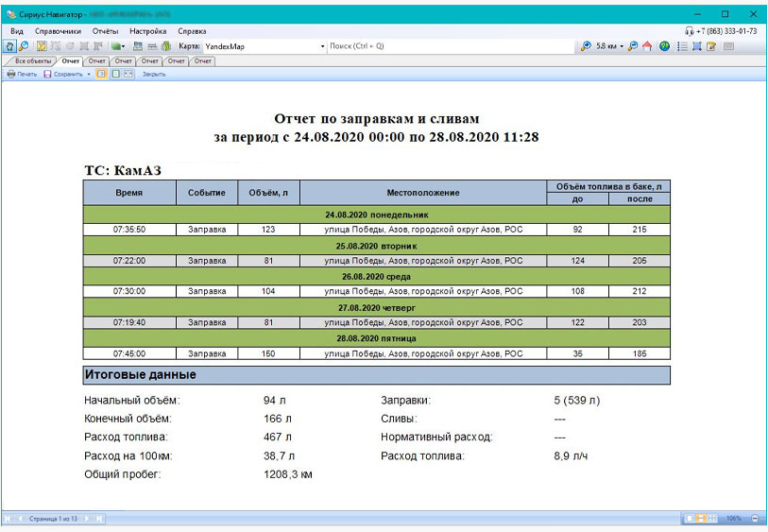
Task: Toggle the page view button left of Закрыть
Action: tap(128, 74)
